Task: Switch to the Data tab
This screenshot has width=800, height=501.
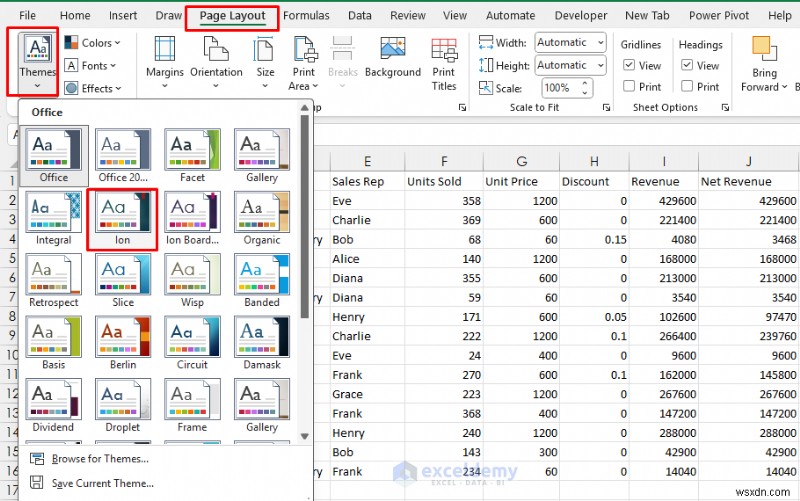Action: (360, 15)
